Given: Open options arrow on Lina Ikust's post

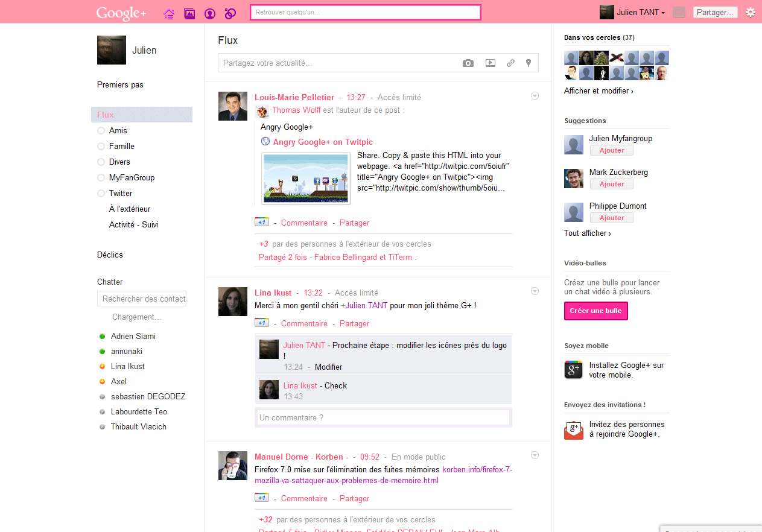Looking at the screenshot, I should 535,291.
